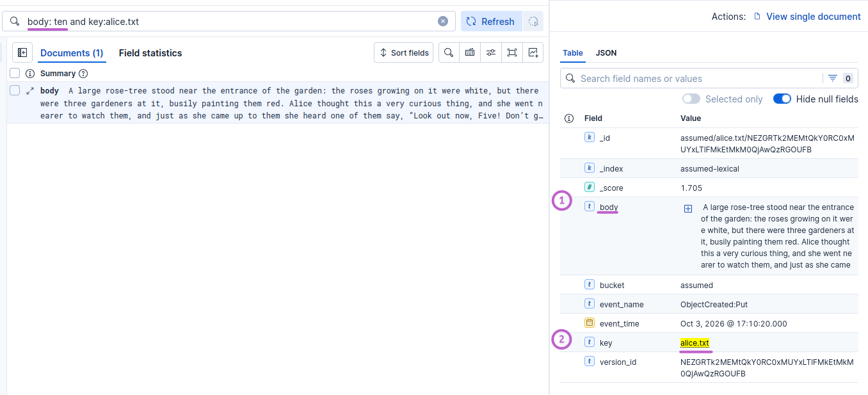Click the icon button next to Refresh

pos(533,21)
